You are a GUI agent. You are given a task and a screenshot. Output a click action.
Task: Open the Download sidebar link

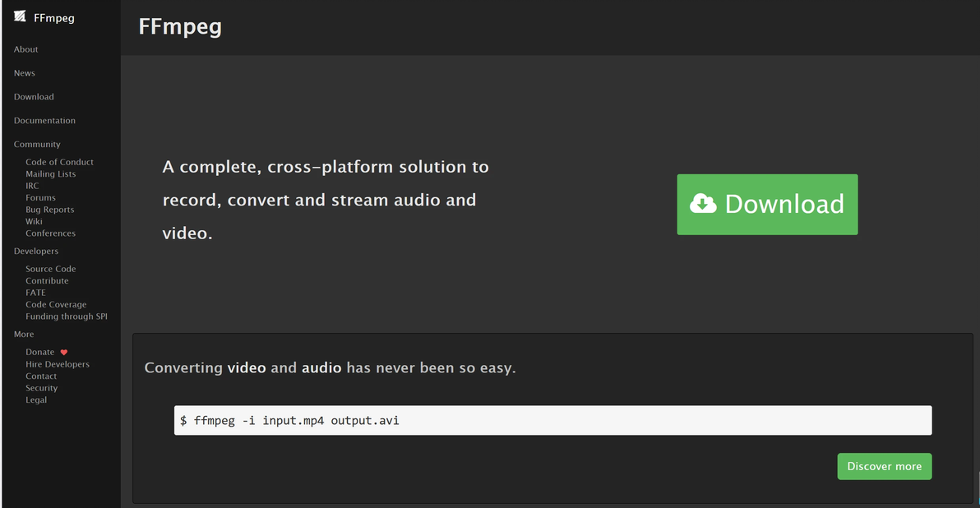coord(34,97)
